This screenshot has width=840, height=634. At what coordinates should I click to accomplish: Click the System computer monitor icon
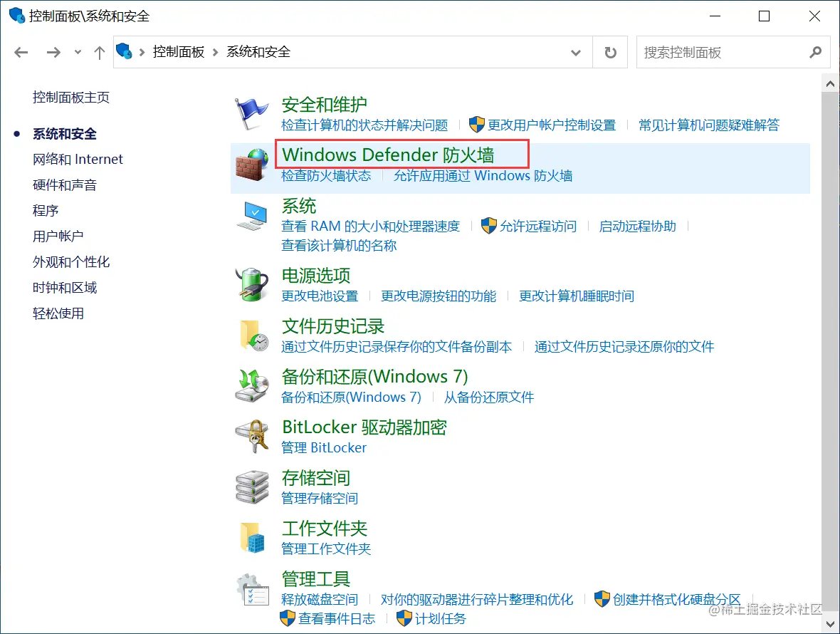coord(252,216)
